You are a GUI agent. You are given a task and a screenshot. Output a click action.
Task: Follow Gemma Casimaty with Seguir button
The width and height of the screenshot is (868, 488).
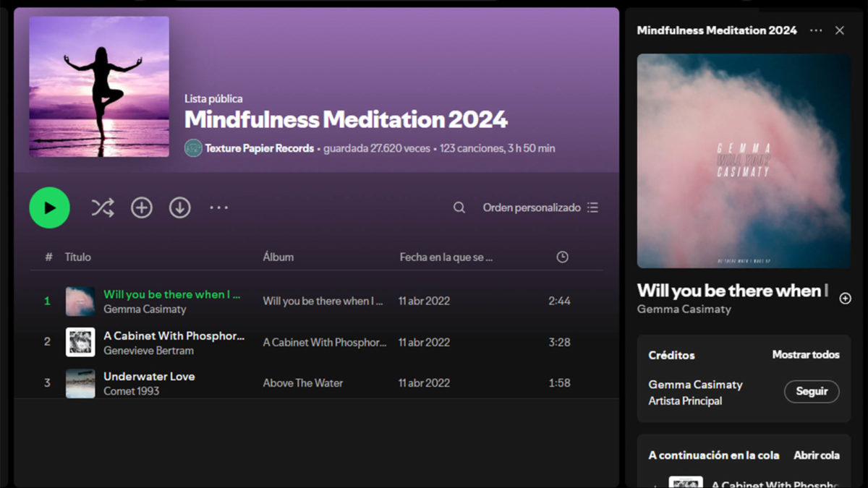(812, 391)
